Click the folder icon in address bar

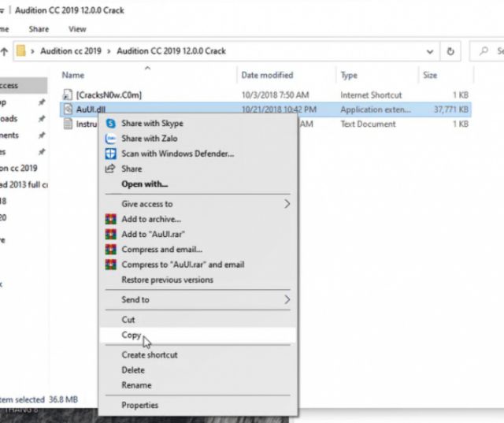coord(21,50)
